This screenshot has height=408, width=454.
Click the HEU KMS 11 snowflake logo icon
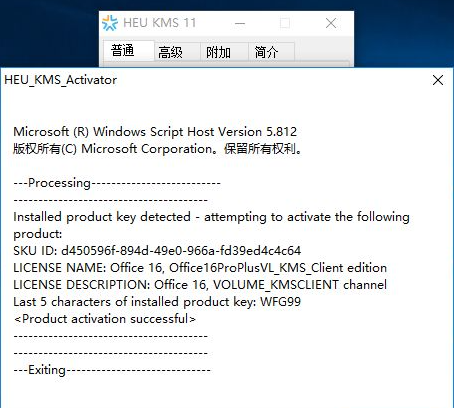110,23
